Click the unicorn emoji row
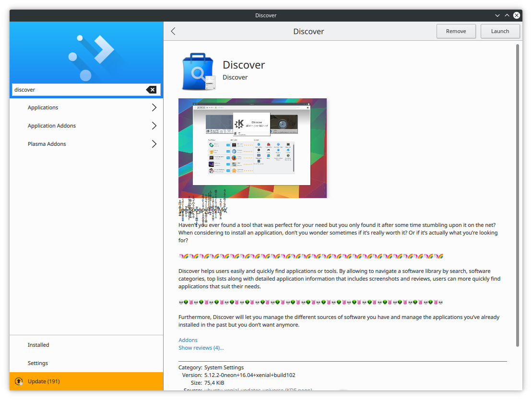 point(311,256)
